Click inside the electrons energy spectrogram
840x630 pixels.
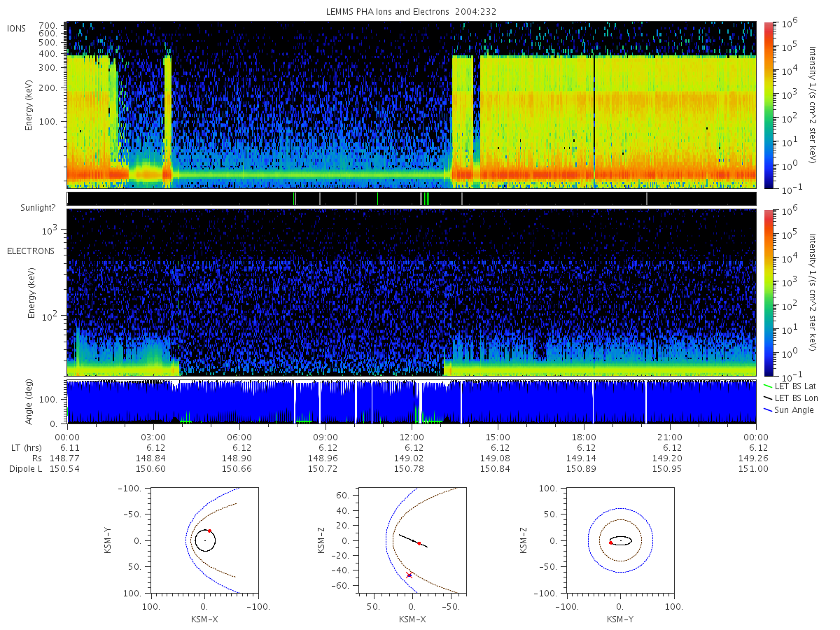click(412, 292)
